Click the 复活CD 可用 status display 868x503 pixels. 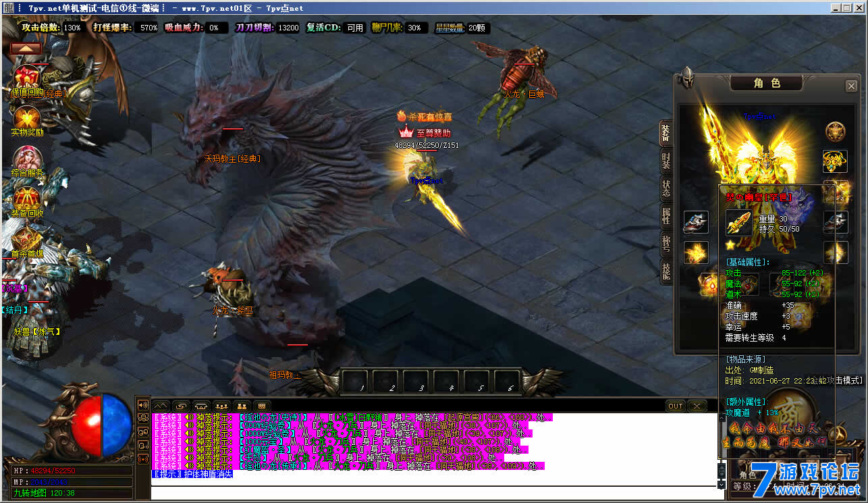pyautogui.click(x=336, y=28)
